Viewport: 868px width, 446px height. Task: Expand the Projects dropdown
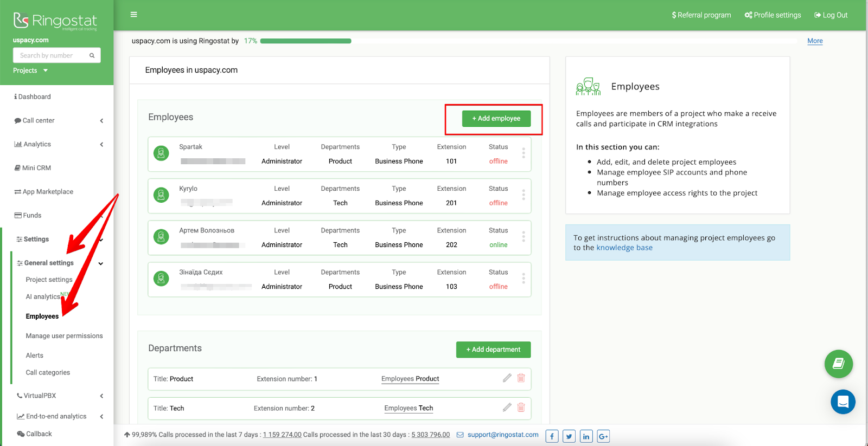click(x=30, y=70)
